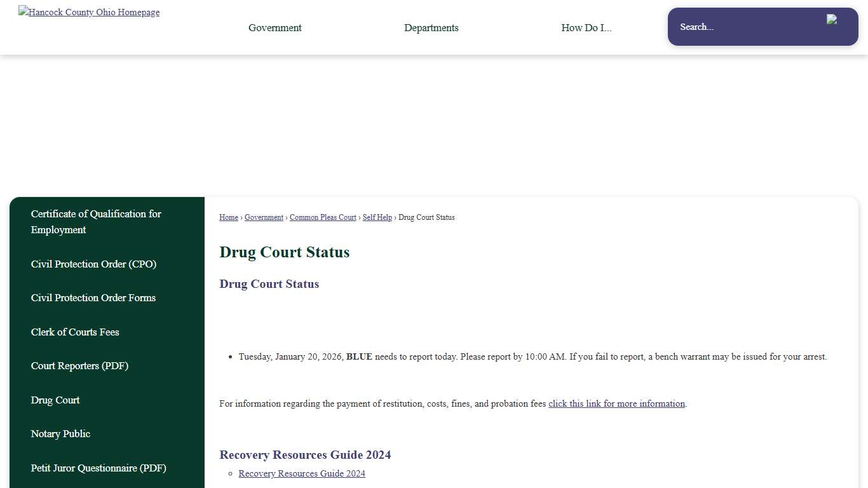Select Drug Court in the sidebar
Image resolution: width=868 pixels, height=488 pixels.
click(x=55, y=400)
